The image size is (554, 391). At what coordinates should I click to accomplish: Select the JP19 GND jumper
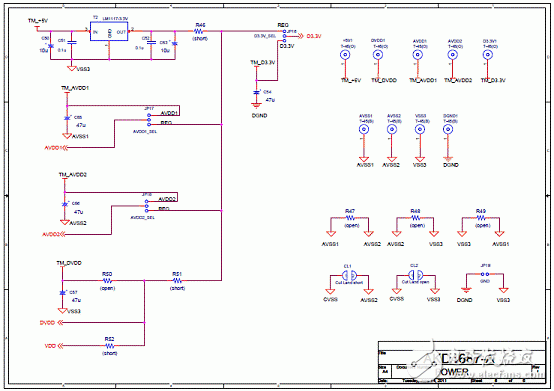[x=485, y=274]
